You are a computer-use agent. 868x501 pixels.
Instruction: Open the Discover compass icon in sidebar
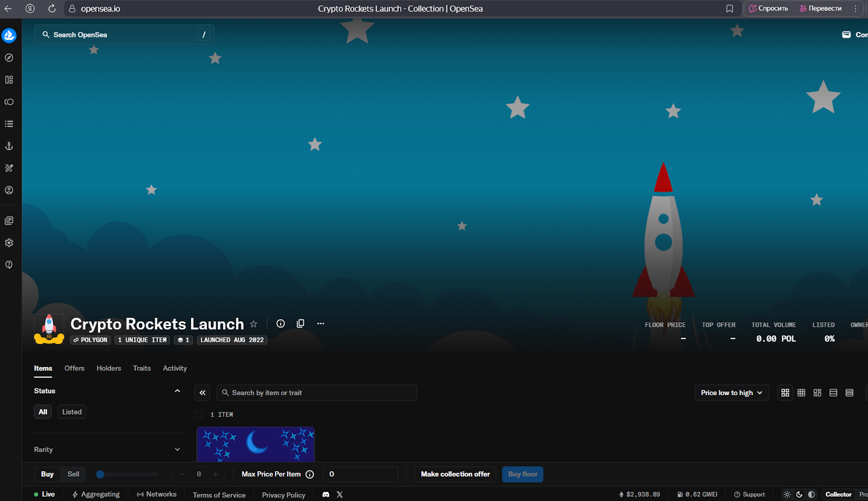click(x=9, y=58)
